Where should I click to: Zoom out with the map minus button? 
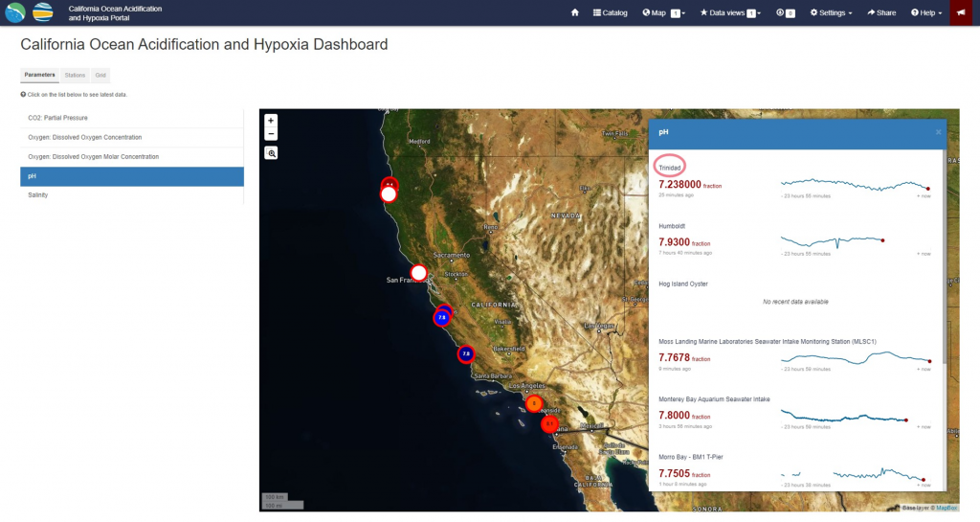pos(271,134)
